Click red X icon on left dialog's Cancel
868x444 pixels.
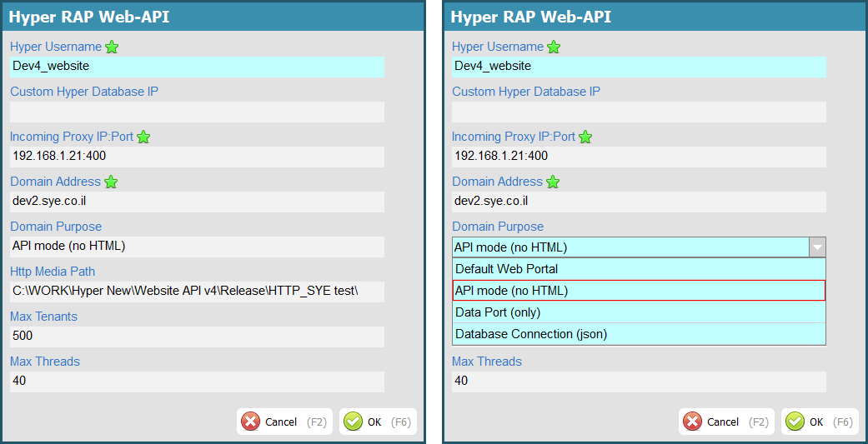pyautogui.click(x=250, y=422)
